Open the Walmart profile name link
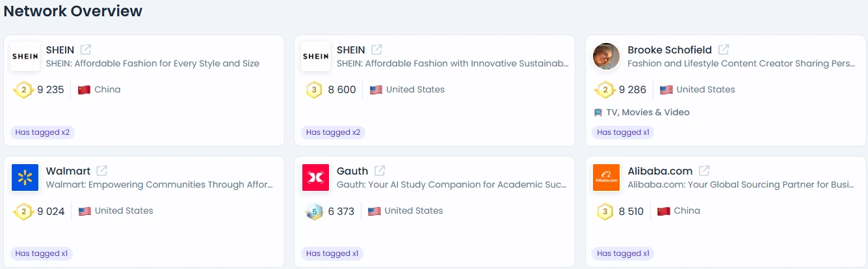Screen dimensions: 868x269 click(68, 171)
